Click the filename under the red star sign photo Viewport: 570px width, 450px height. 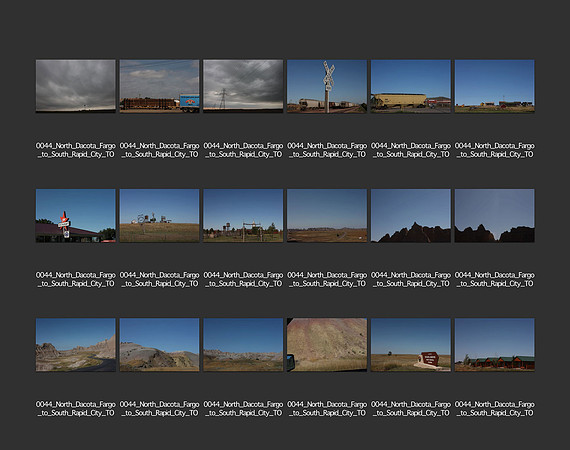(x=76, y=280)
